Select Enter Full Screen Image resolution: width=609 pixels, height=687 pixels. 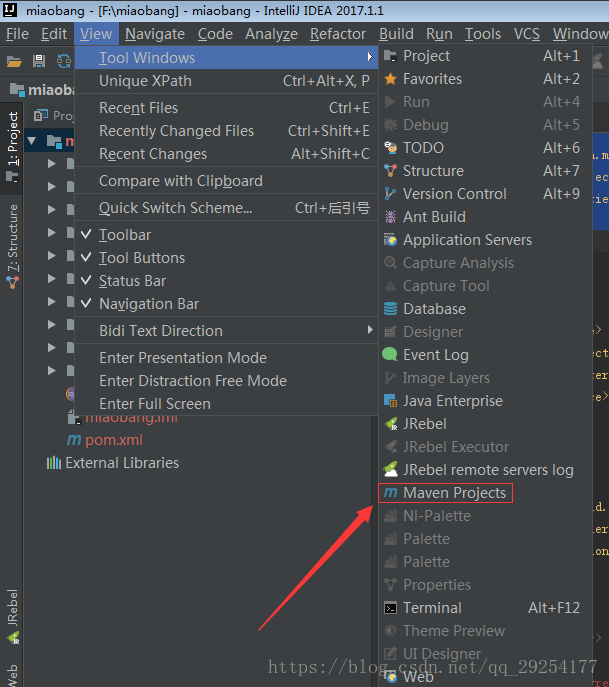227,404
